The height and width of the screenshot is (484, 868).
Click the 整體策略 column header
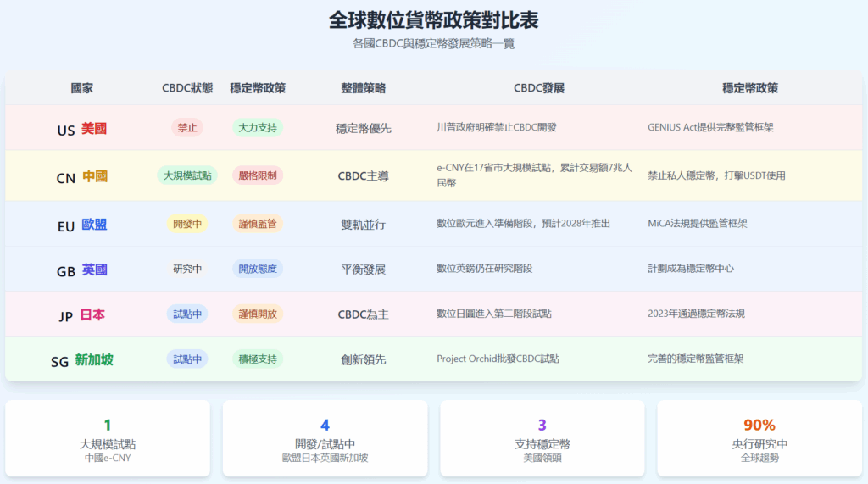363,88
